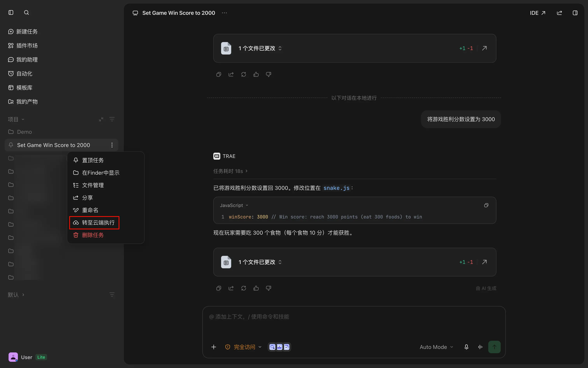Viewport: 588px width, 368px height.
Task: Change the JavaScript code language dropdown
Action: 234,205
